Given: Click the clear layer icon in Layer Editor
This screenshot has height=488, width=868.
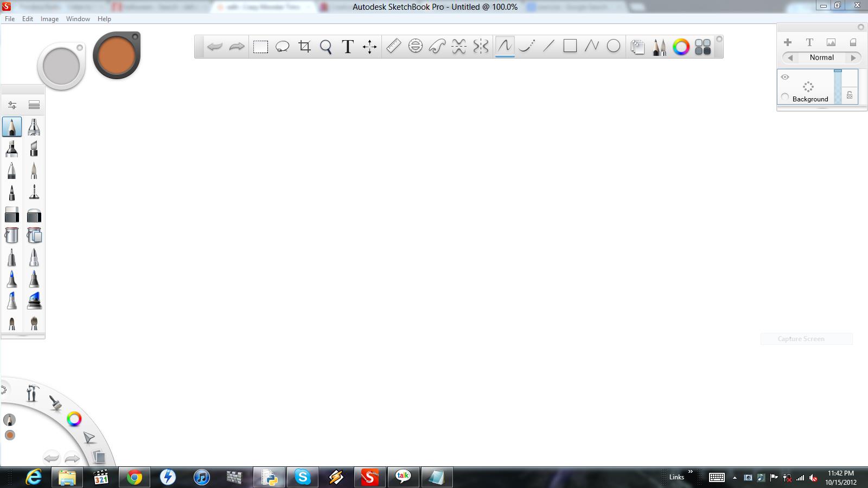Looking at the screenshot, I should pyautogui.click(x=853, y=42).
